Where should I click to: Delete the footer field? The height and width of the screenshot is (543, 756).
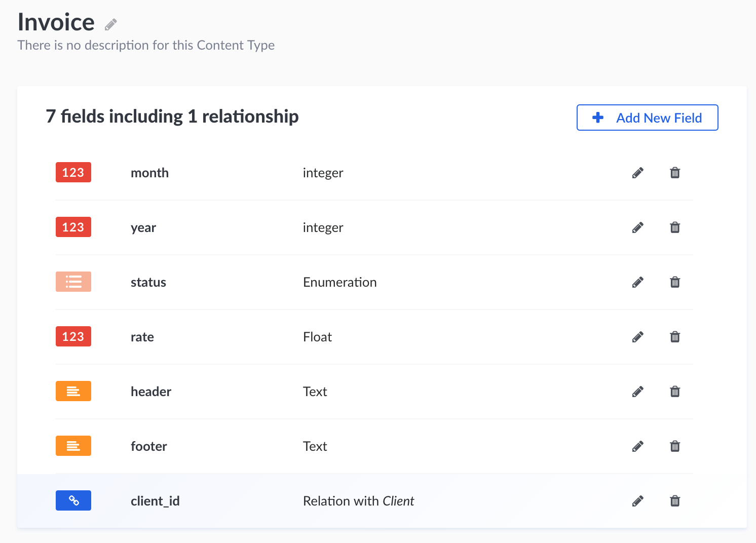coord(675,446)
